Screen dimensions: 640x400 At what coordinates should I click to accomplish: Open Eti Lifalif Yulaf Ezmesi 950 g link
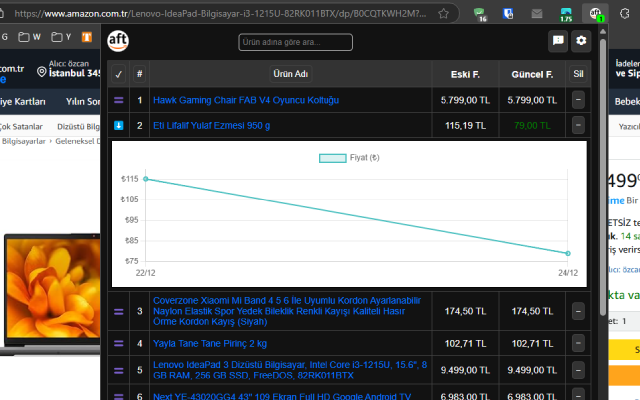(211, 125)
